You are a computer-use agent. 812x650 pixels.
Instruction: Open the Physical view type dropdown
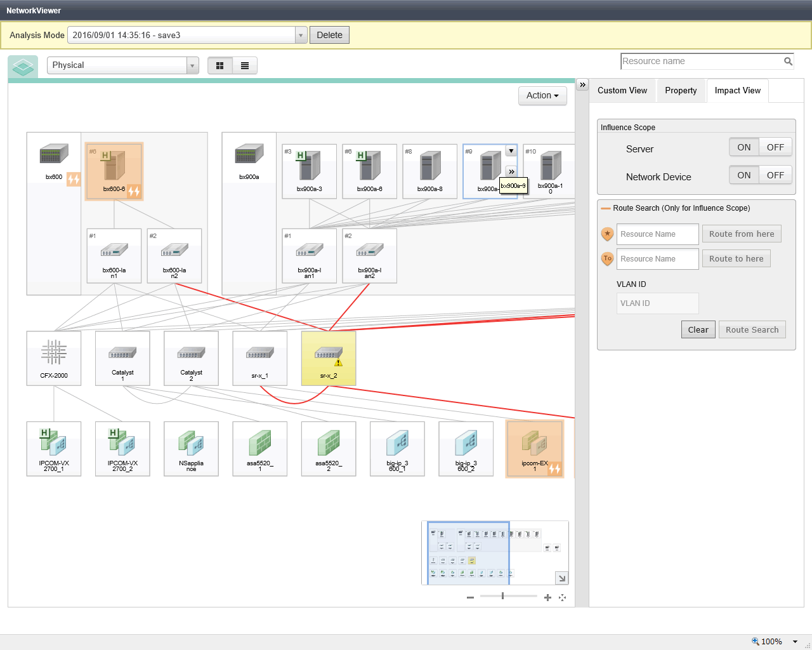tap(192, 65)
